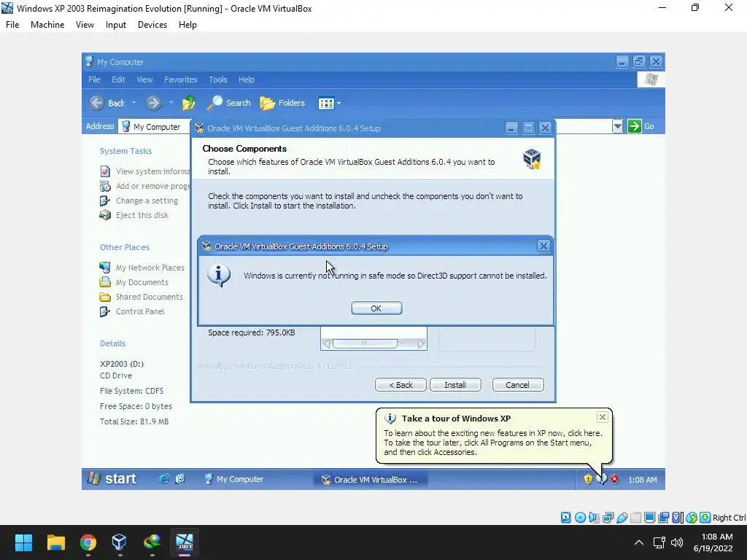Click yellow security shield tray icon
Viewport: 747px width, 560px height.
pos(588,480)
